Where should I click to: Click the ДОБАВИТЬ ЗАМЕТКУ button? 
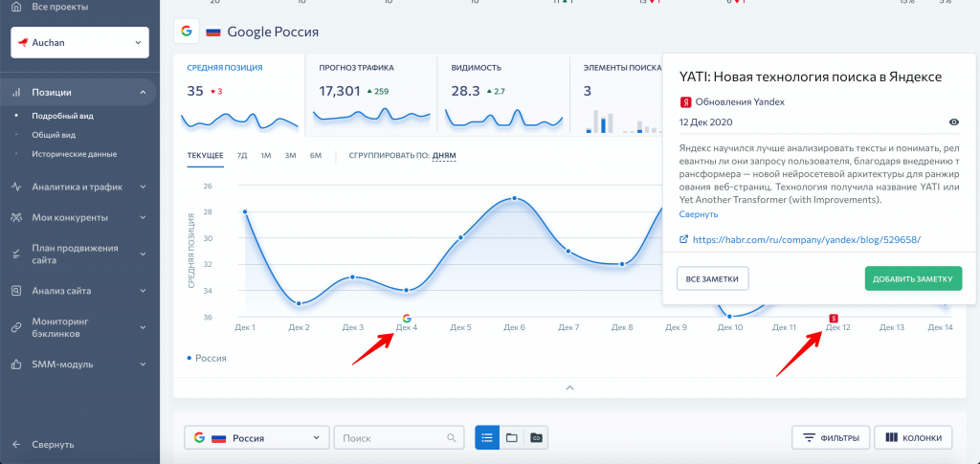tap(913, 278)
